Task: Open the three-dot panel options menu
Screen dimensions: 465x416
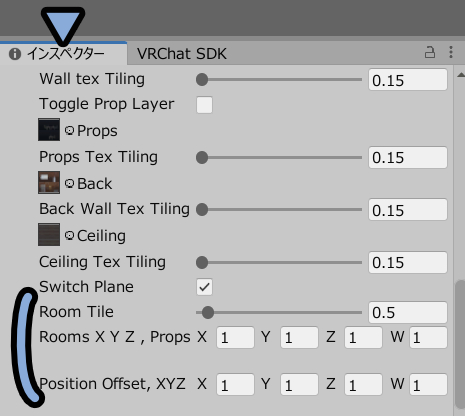Action: (451, 52)
